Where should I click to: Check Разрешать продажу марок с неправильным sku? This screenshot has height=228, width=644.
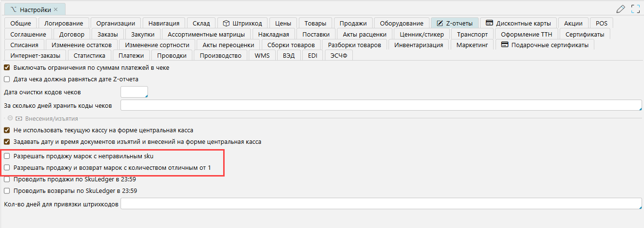point(7,156)
